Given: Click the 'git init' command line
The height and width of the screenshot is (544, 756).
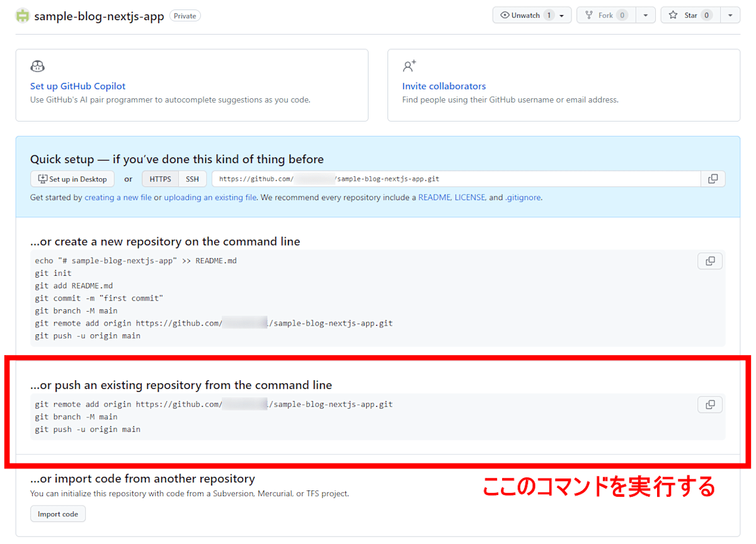Looking at the screenshot, I should point(54,273).
